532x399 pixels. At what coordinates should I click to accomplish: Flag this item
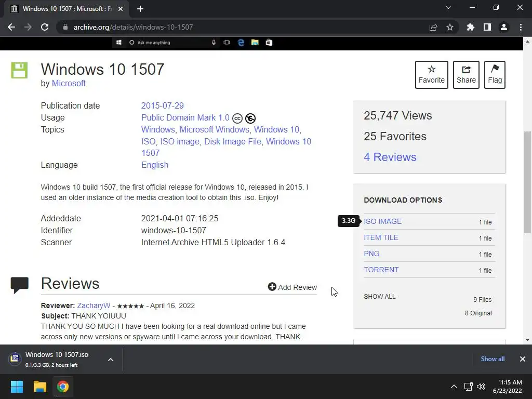pos(495,75)
